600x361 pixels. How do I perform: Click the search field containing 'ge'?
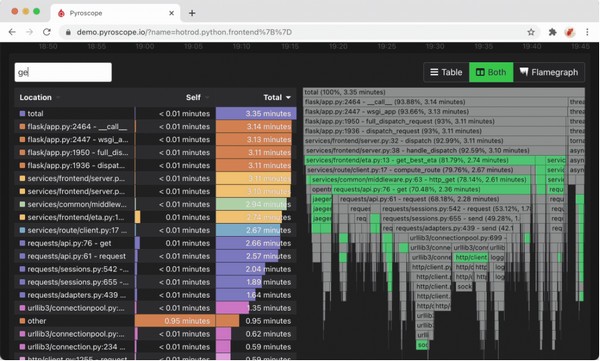tap(63, 72)
